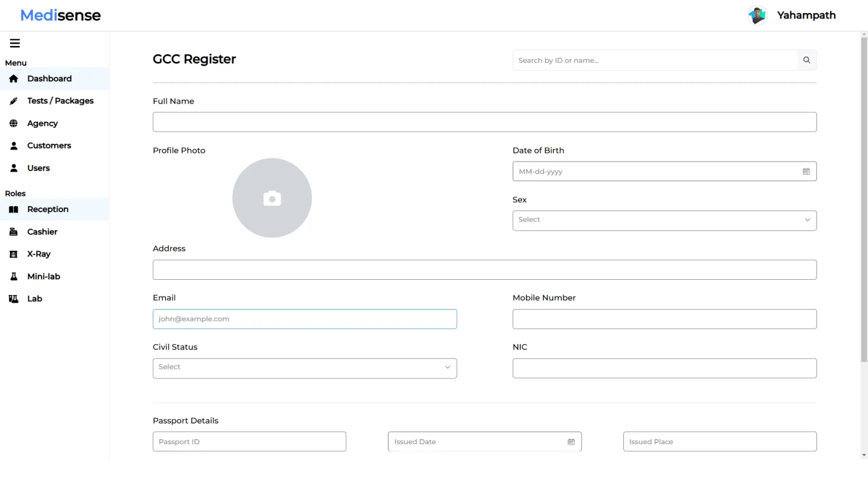
Task: Click the Passport ID field
Action: tap(250, 442)
